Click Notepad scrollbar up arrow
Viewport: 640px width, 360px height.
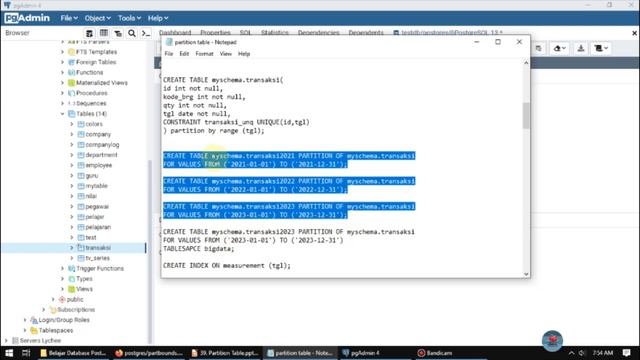tap(526, 63)
